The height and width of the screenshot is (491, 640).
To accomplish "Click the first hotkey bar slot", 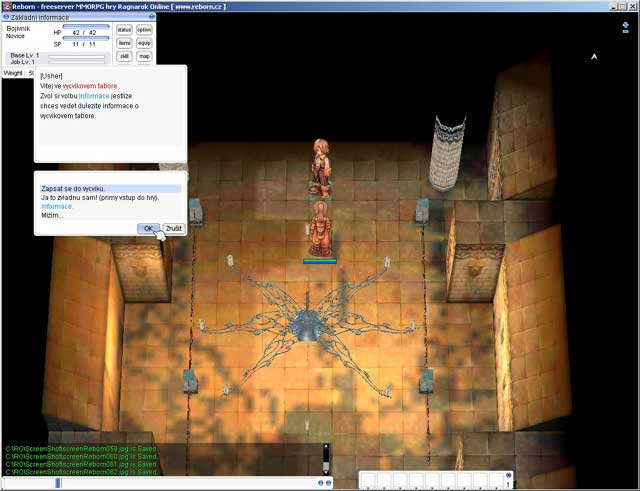I will (x=370, y=480).
